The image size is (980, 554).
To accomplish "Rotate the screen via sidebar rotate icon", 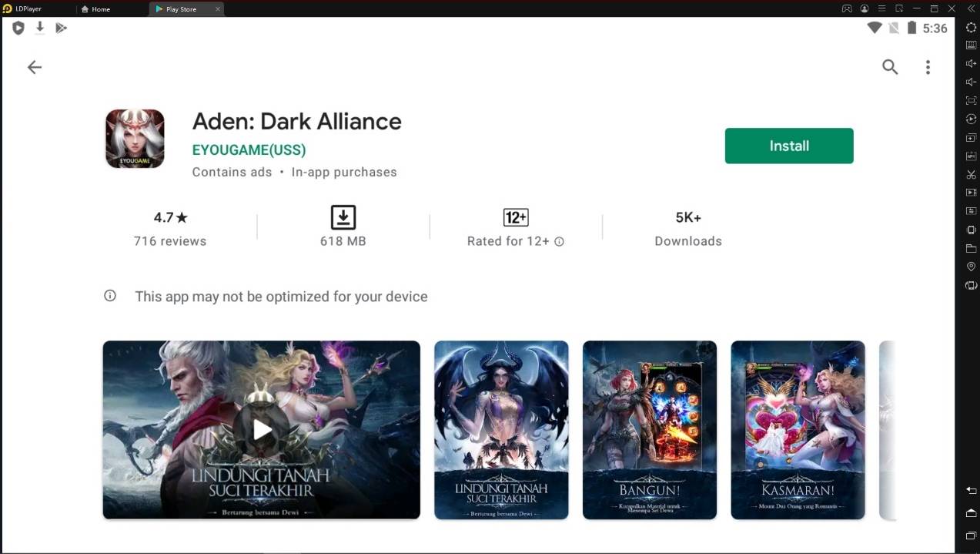I will click(971, 285).
